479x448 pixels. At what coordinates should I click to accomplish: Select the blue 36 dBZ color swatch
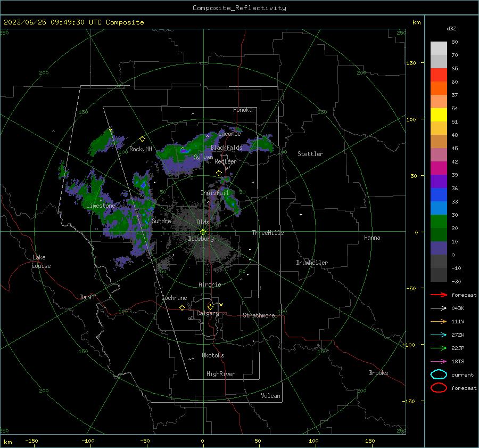click(x=439, y=194)
